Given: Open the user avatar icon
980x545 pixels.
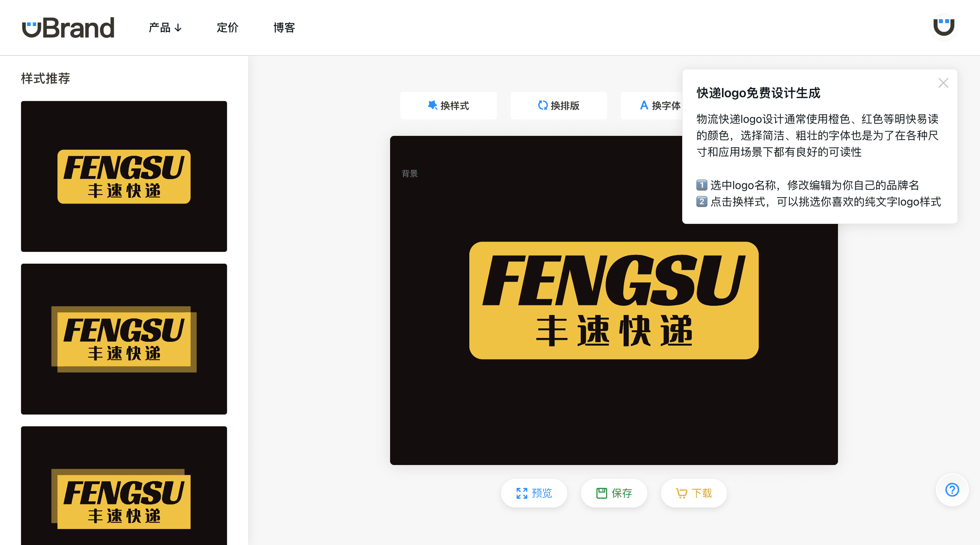Looking at the screenshot, I should tap(944, 27).
